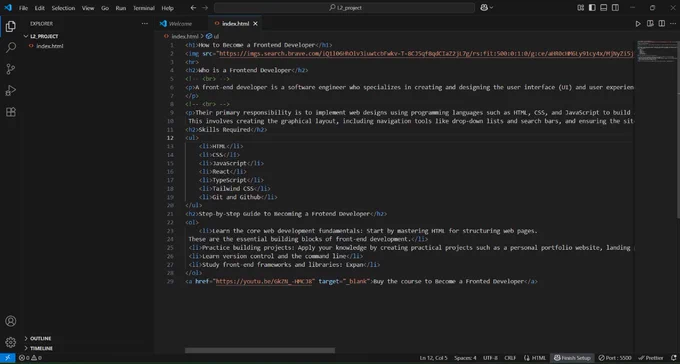Switch to the Welcome tab
680x364 pixels.
[180, 24]
